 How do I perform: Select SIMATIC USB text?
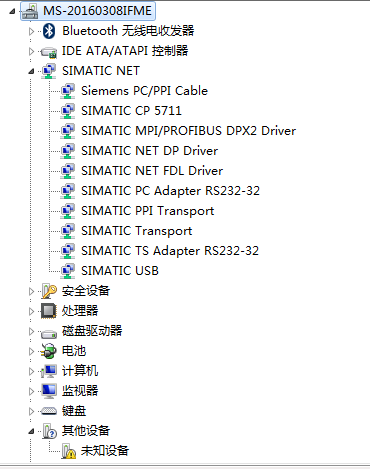point(120,271)
